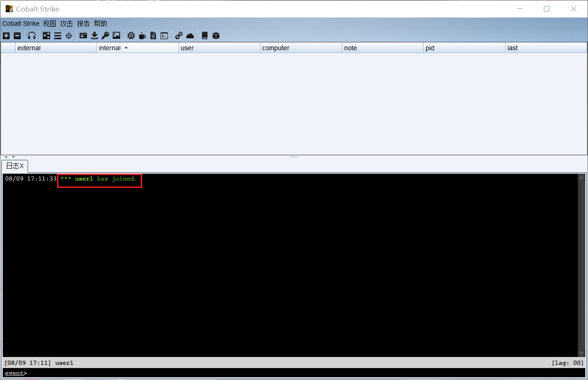This screenshot has height=380, width=588.
Task: Click the 08/09 17:11:33 timestamp in log
Action: point(31,179)
